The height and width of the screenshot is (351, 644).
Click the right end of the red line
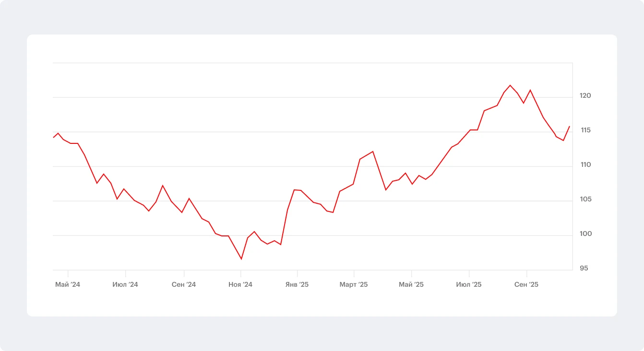570,127
